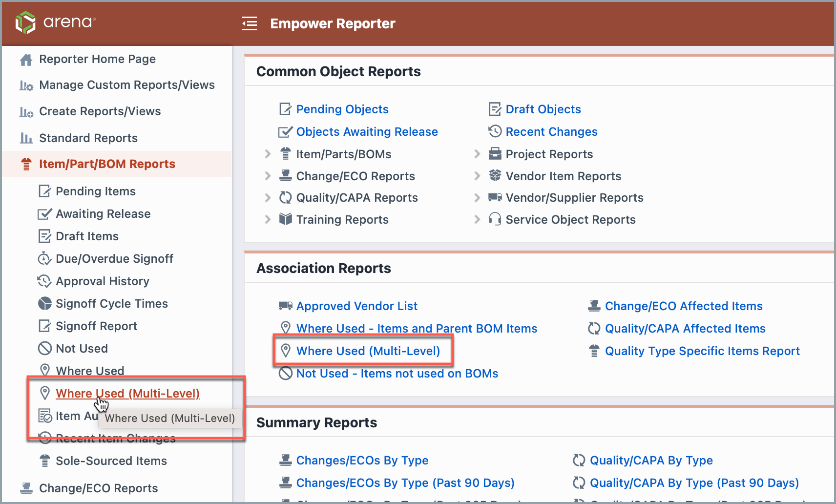836x504 pixels.
Task: Click the screw icon beside Item/Part/BOM Reports
Action: (x=26, y=164)
